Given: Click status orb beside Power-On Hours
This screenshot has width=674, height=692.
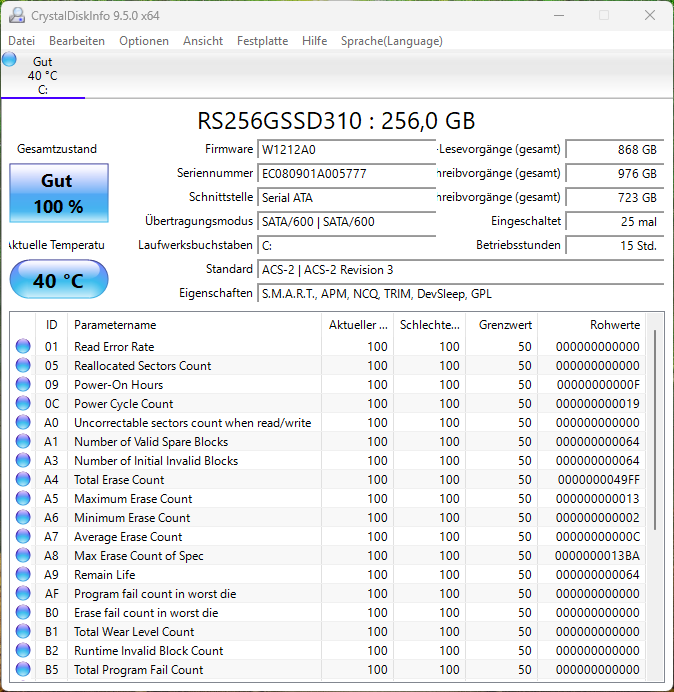Looking at the screenshot, I should tap(23, 385).
